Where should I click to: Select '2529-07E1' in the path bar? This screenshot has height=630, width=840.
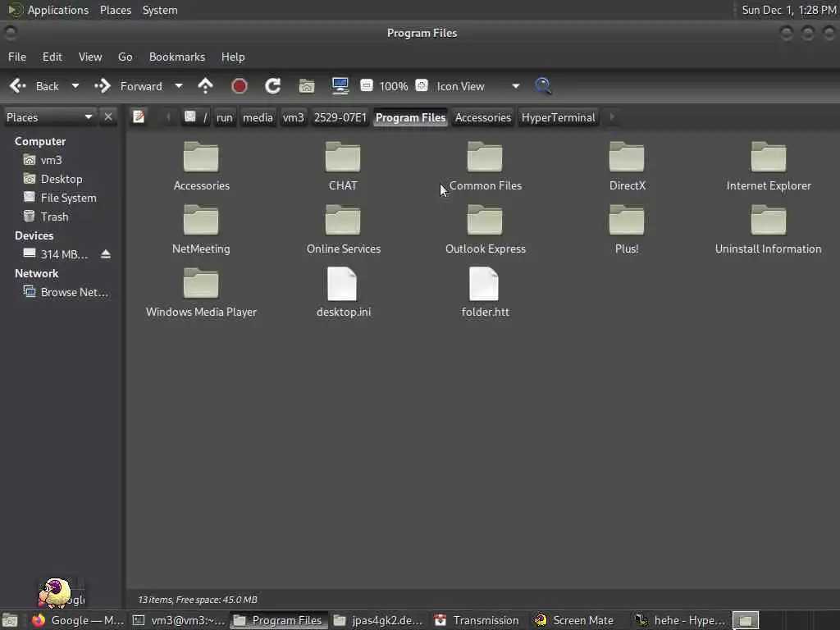[x=340, y=117]
